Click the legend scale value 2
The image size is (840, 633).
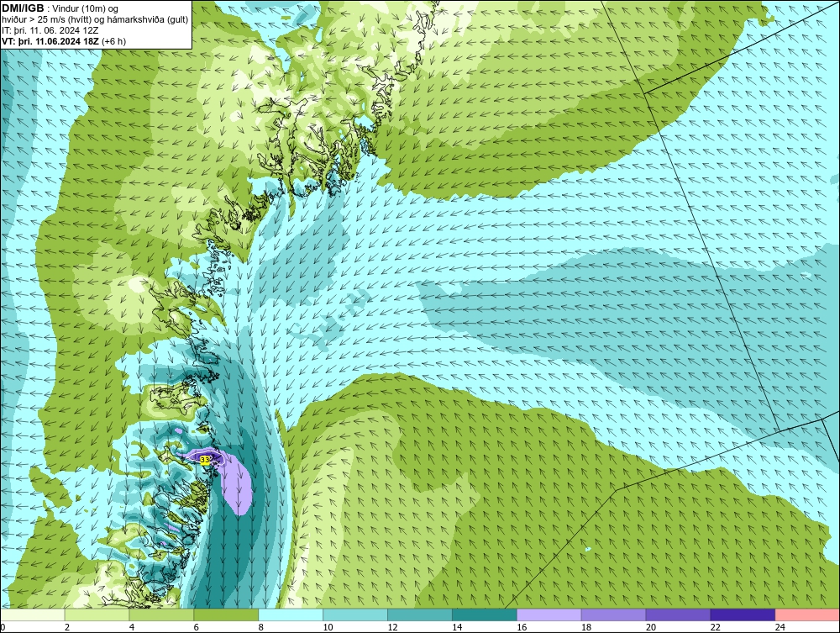(67, 627)
